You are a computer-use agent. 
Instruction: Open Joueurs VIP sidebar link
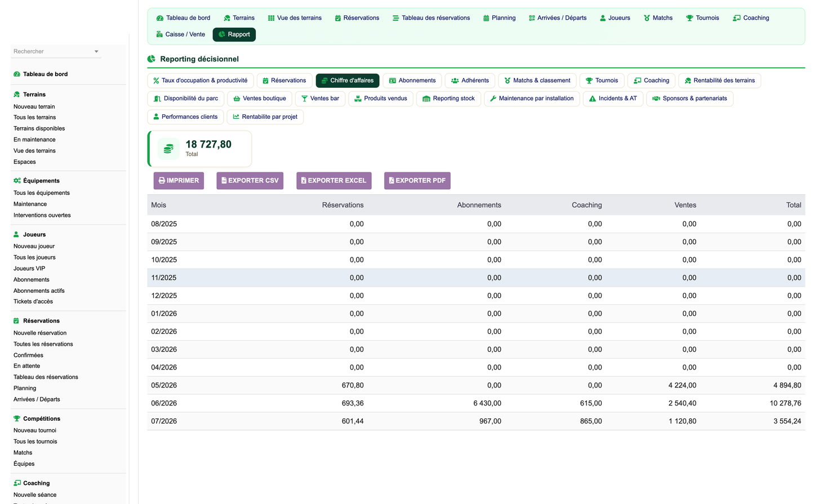(29, 269)
